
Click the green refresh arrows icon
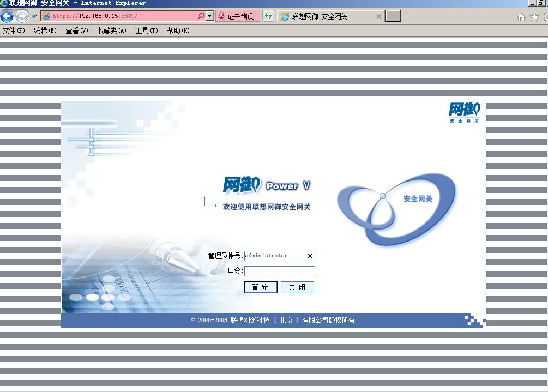268,16
